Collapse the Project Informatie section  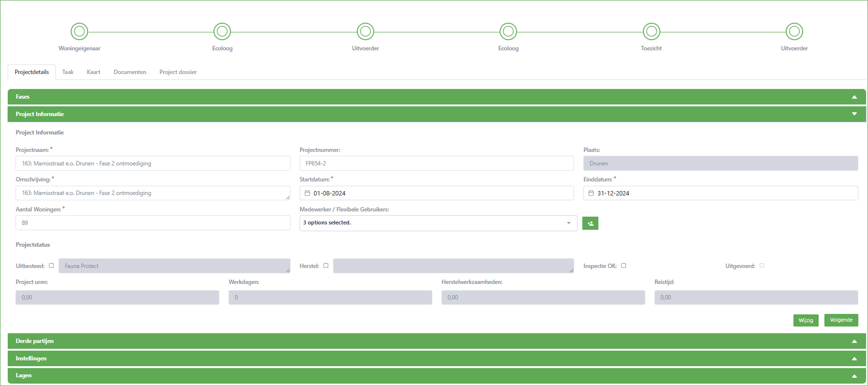tap(854, 114)
